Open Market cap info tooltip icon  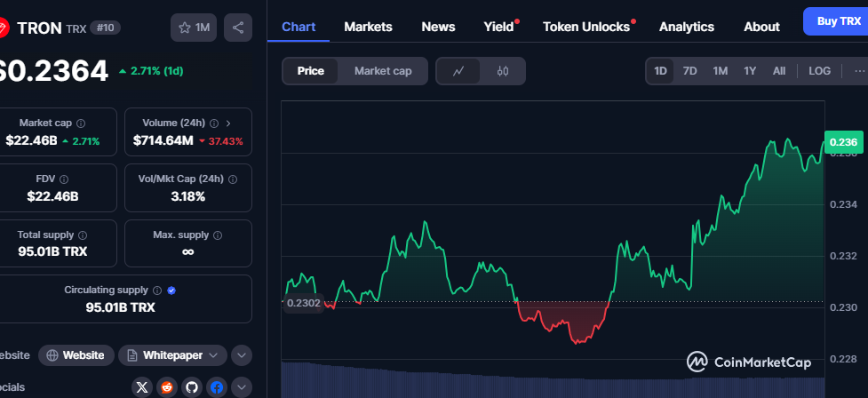coord(81,123)
